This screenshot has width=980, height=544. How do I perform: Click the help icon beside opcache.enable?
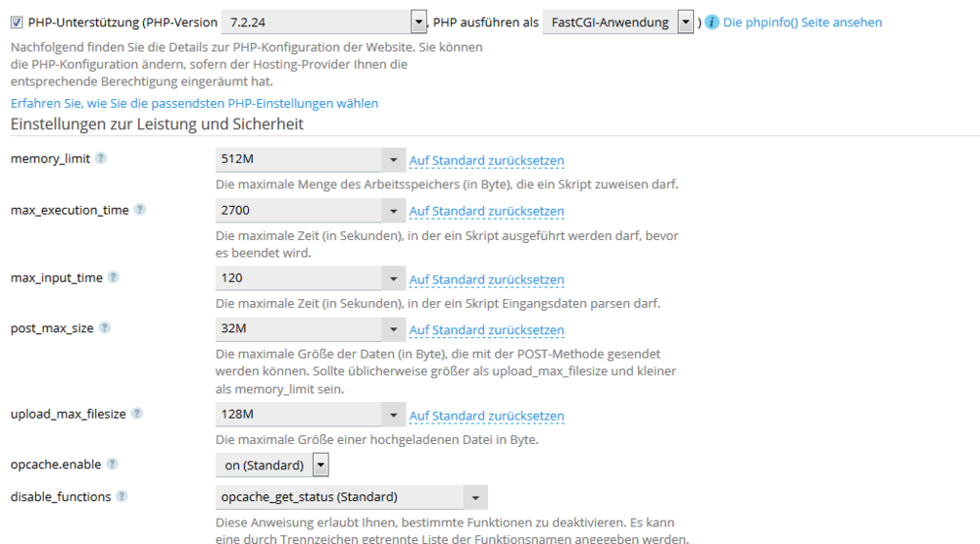click(x=112, y=465)
